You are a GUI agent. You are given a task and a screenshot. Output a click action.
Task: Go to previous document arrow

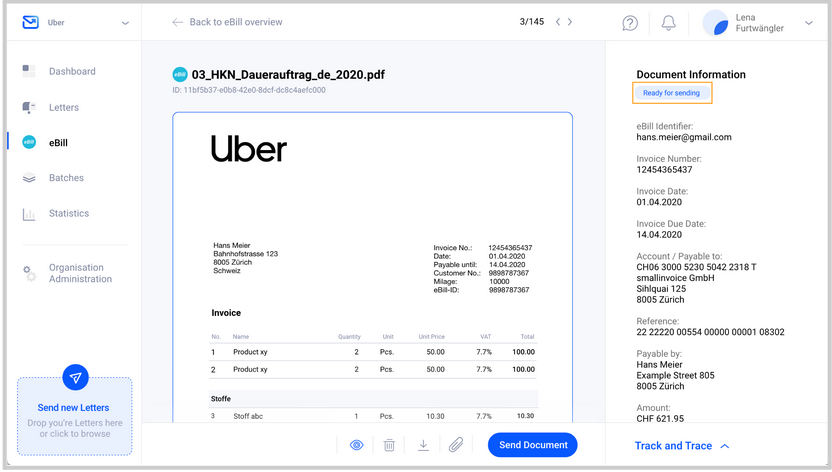[558, 22]
